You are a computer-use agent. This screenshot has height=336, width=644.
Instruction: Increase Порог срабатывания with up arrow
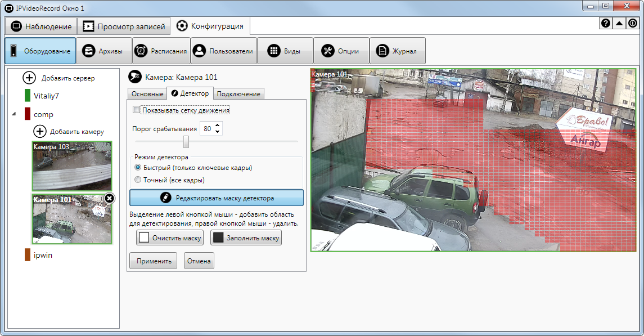218,126
